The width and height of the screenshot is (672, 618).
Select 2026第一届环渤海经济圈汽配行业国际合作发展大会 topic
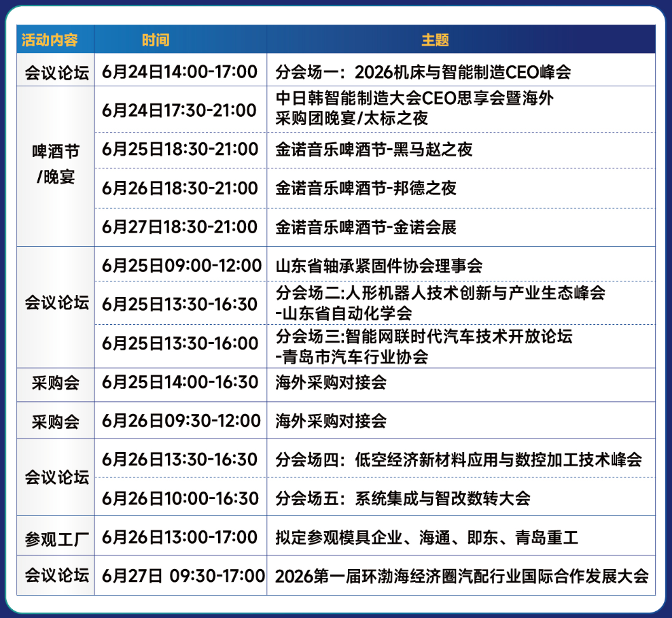[x=461, y=575]
